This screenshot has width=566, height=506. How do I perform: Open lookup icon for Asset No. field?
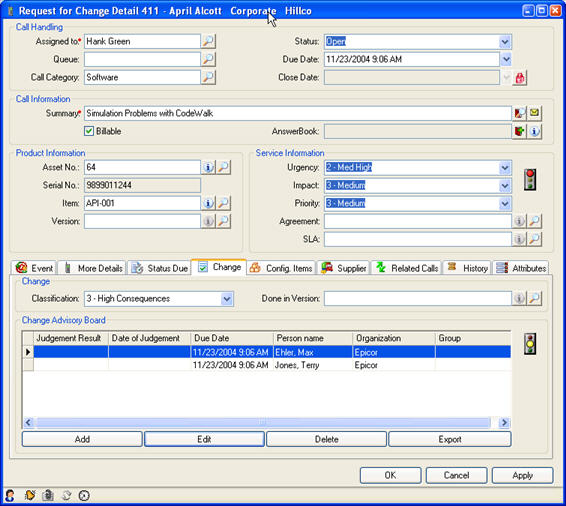(223, 167)
